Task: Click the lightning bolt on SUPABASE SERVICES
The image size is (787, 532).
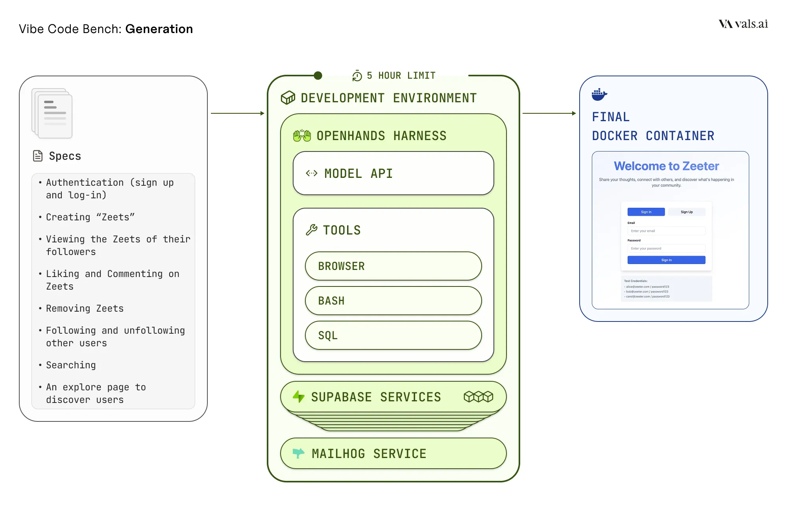Action: 299,397
